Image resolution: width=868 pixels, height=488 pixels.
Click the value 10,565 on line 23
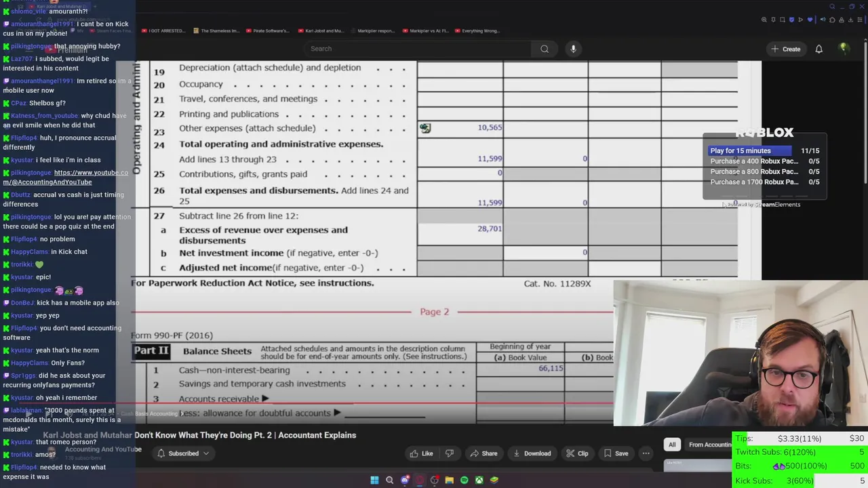click(x=490, y=127)
